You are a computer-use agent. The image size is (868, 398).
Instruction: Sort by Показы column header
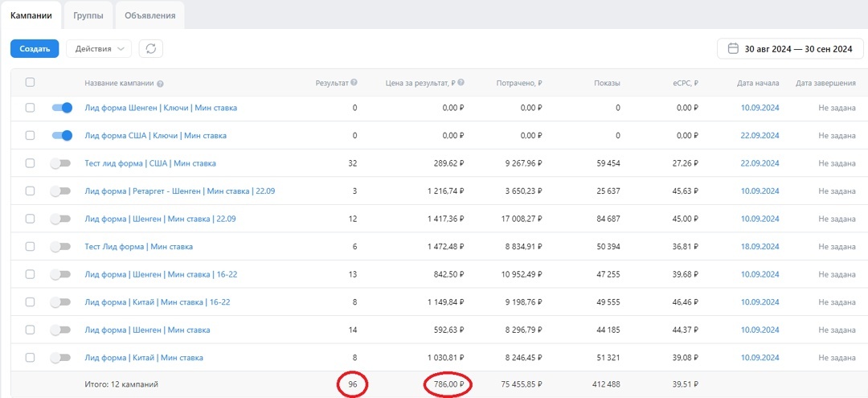pos(608,84)
